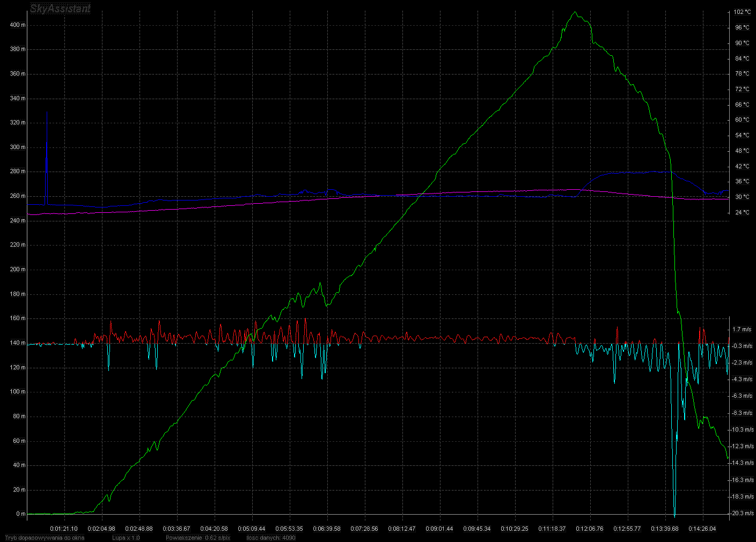Select the 0:01:21.10 time axis marker

tap(64, 529)
